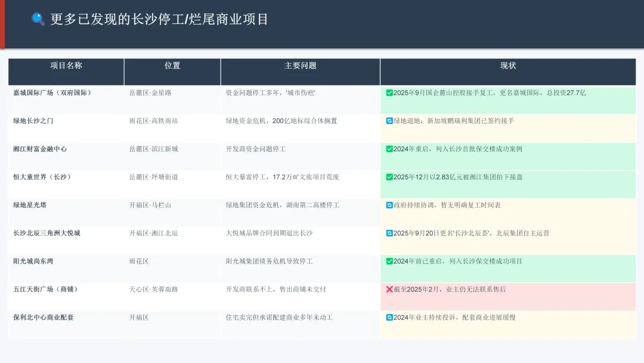
Task: Click issue text 阳光城集团债务危机导致停工
Action: click(x=269, y=261)
